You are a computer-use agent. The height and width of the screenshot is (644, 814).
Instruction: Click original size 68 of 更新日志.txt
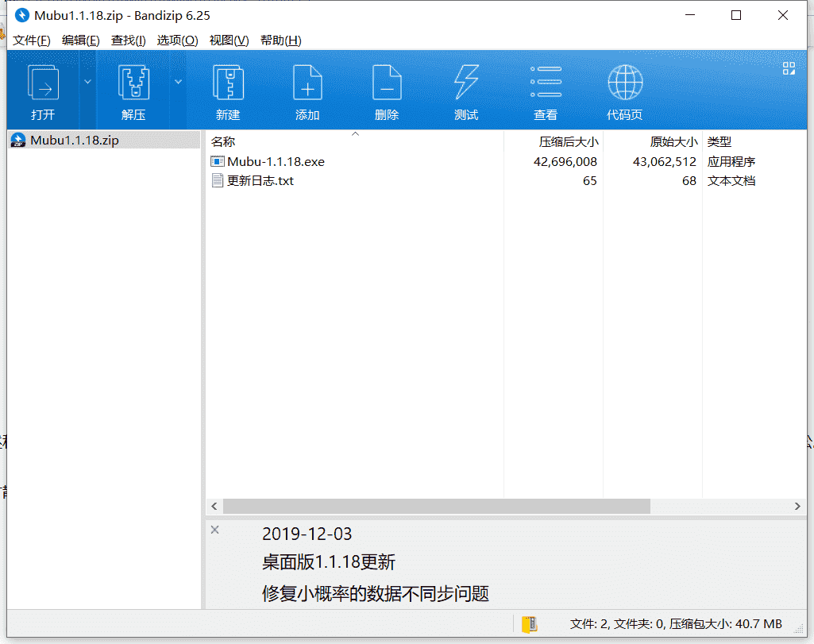[689, 180]
